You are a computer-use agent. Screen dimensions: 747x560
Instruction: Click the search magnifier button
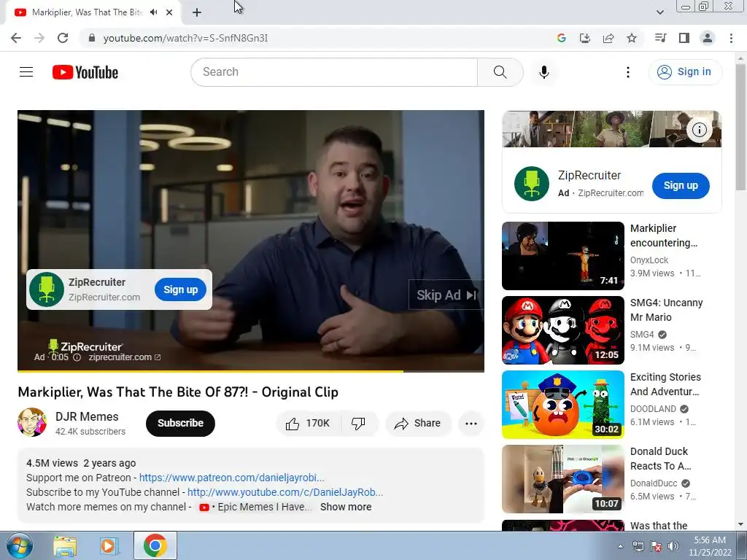pyautogui.click(x=500, y=72)
